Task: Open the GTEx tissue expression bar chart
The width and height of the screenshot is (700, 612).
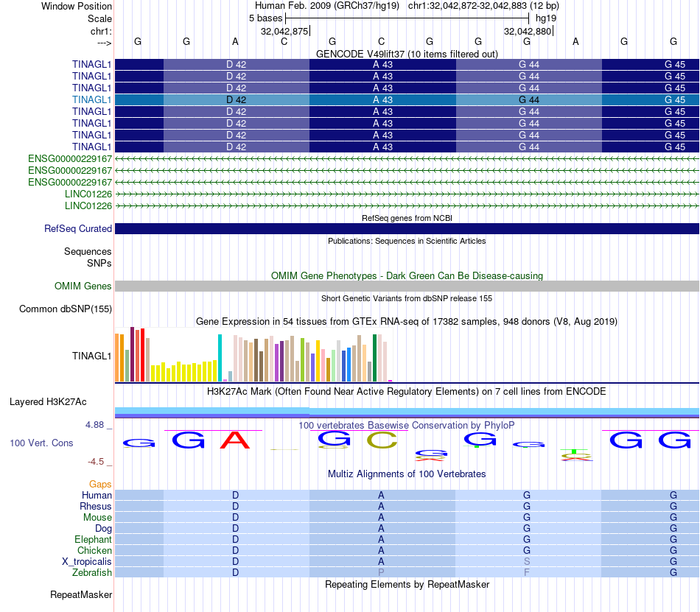Action: tap(253, 355)
